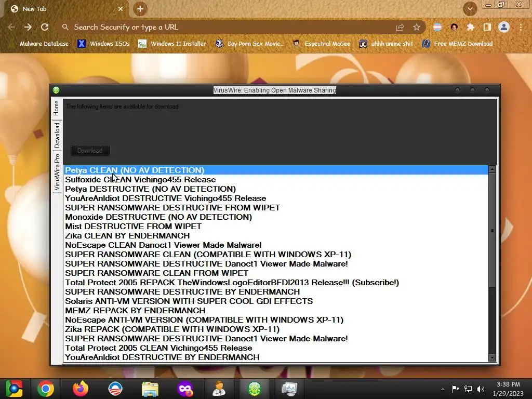Screen dimensions: 532x399
Task: Show hidden tray icons arrow
Action: click(443, 389)
